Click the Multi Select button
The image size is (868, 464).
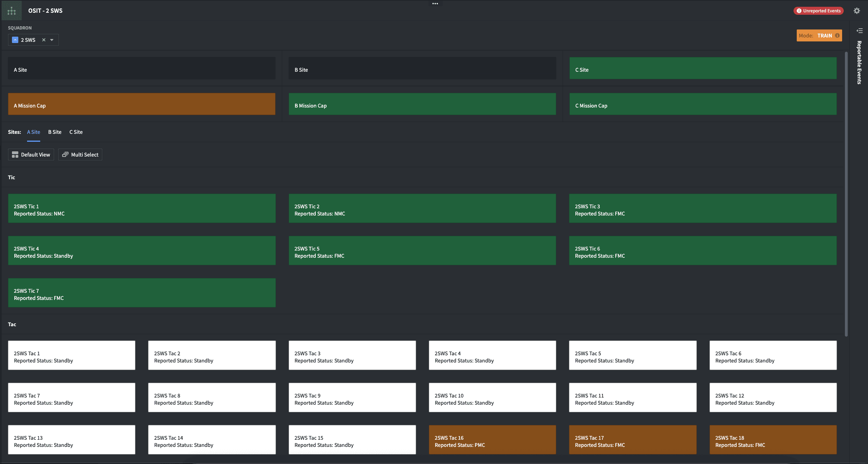[x=80, y=155]
